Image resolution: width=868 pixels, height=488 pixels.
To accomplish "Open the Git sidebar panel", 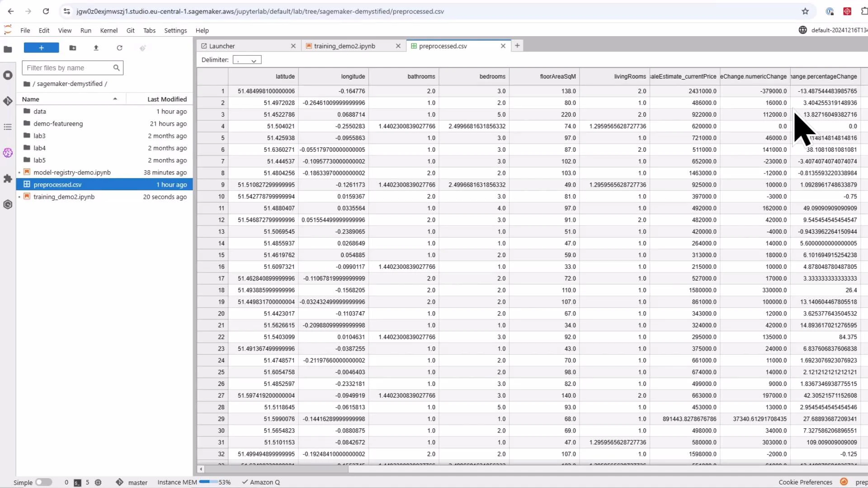I will point(8,102).
